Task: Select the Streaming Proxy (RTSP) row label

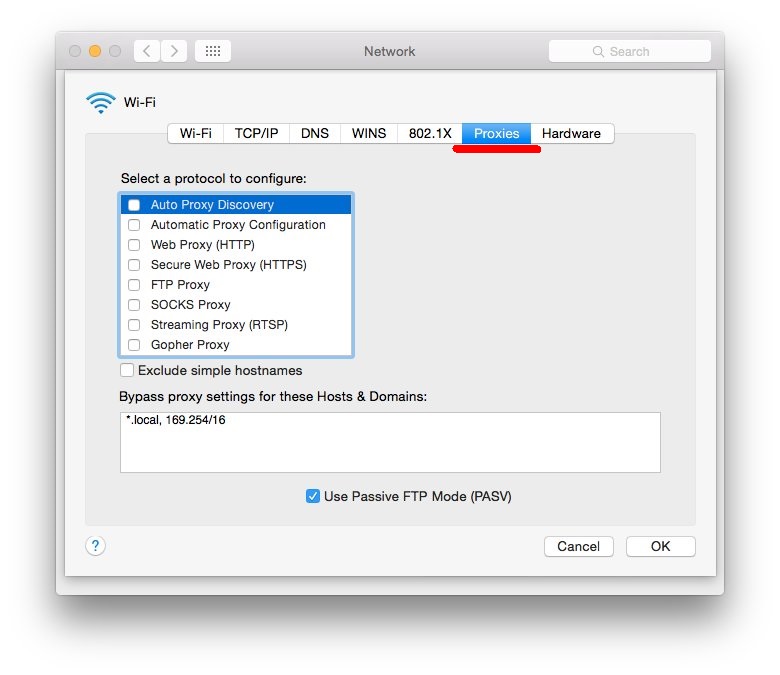Action: 219,325
